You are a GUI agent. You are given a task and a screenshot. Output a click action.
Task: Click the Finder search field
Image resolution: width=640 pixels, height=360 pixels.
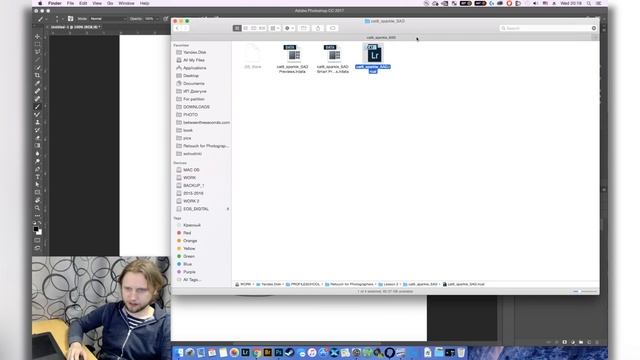tap(548, 28)
